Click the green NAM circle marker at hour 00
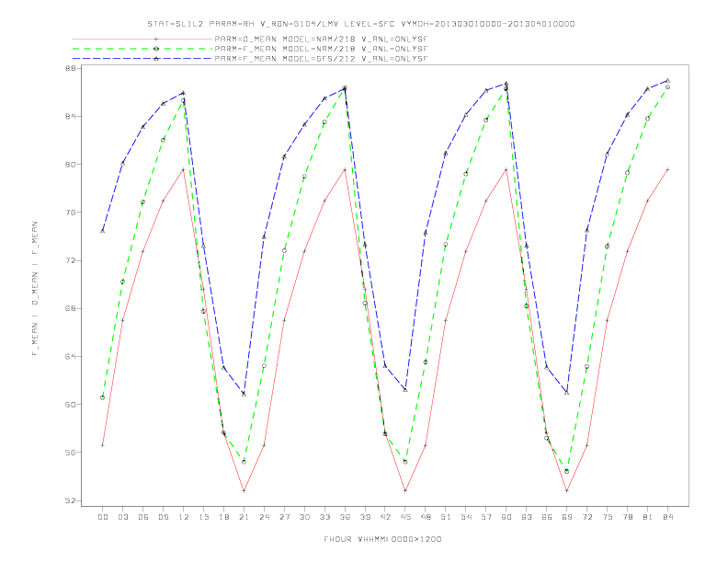The height and width of the screenshot is (563, 728). coord(103,397)
